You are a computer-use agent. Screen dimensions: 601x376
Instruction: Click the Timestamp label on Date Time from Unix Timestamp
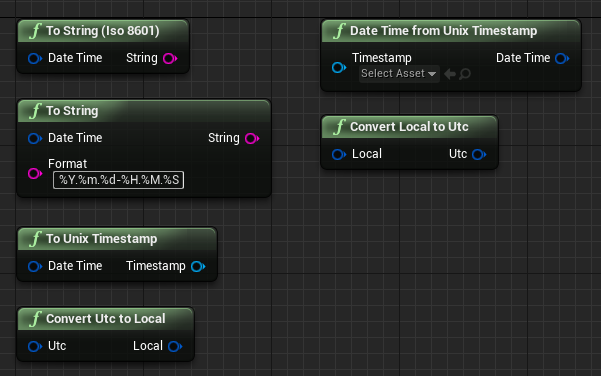(382, 58)
